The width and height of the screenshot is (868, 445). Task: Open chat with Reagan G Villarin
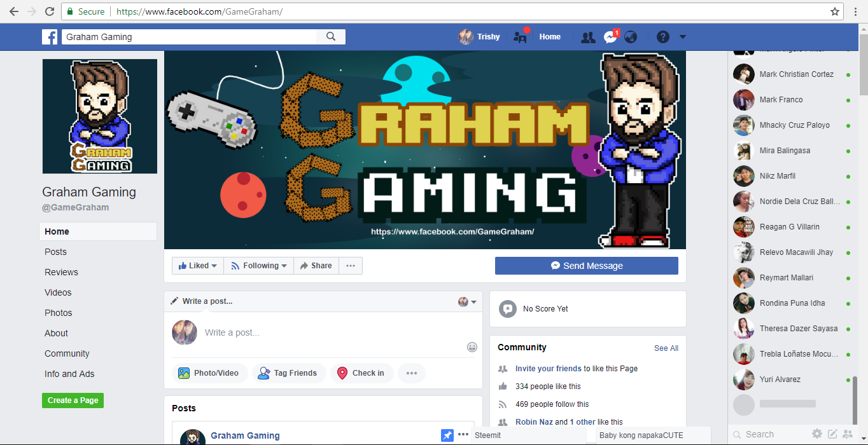[792, 227]
